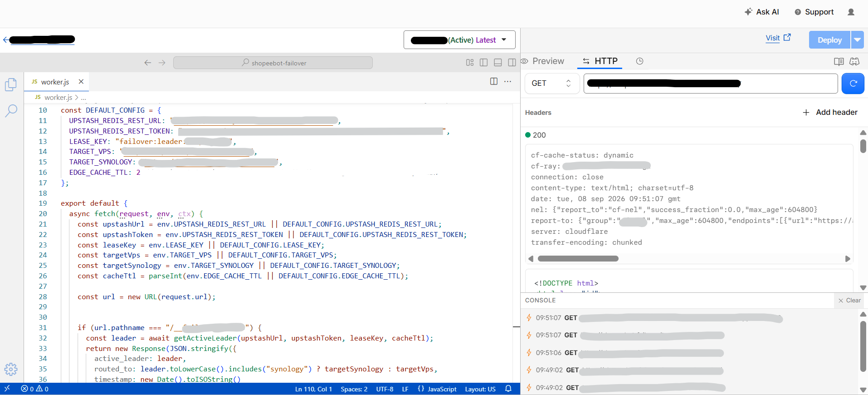Click the console vertical scrollbar

[x=863, y=347]
